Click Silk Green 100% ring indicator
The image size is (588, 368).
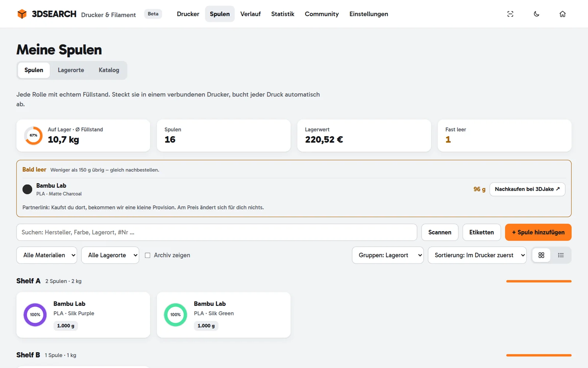coord(176,315)
